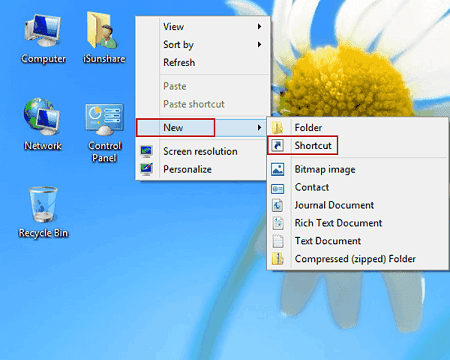The width and height of the screenshot is (450, 360).
Task: Click the Bitmap image icon
Action: pos(277,169)
